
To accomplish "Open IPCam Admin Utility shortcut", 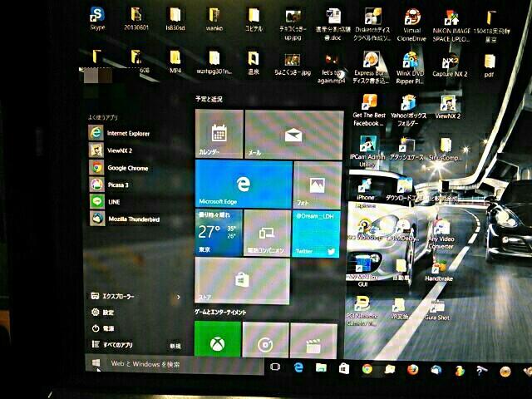I will 367,151.
